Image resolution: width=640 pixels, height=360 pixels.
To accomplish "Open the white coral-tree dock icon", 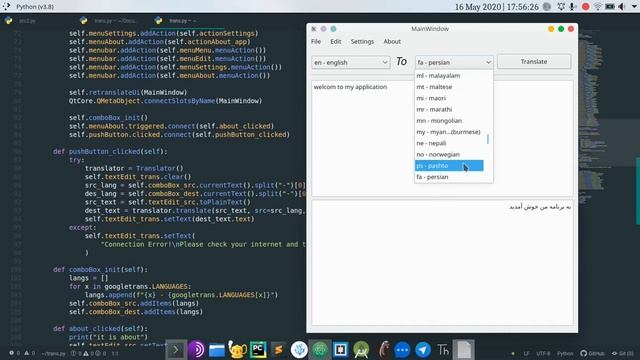I will (299, 350).
